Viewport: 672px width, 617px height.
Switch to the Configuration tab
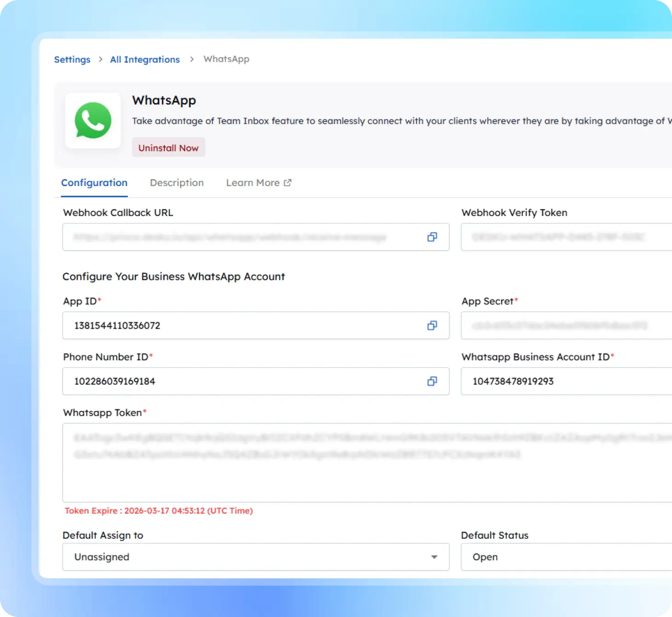(94, 183)
